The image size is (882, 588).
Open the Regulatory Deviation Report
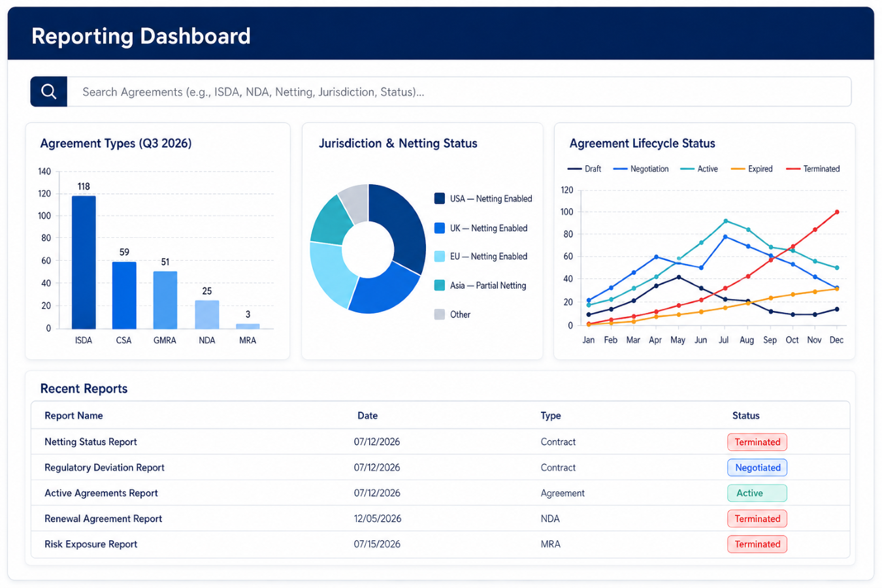(105, 467)
